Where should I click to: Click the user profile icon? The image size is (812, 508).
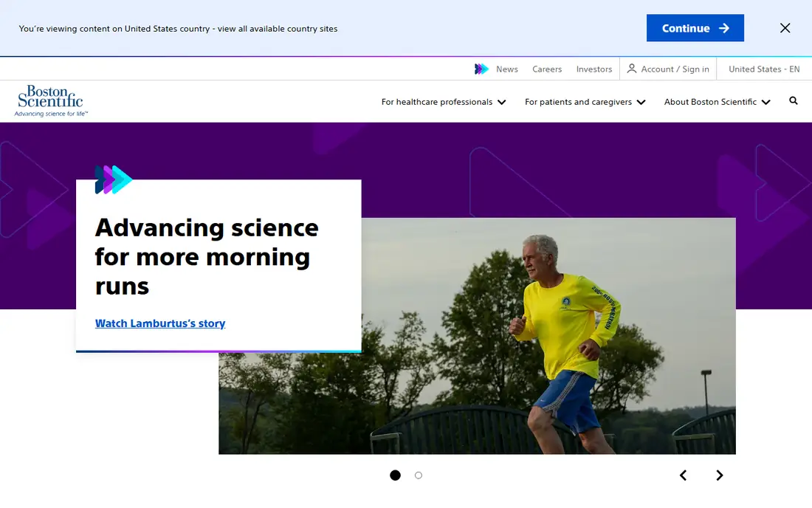(632, 69)
